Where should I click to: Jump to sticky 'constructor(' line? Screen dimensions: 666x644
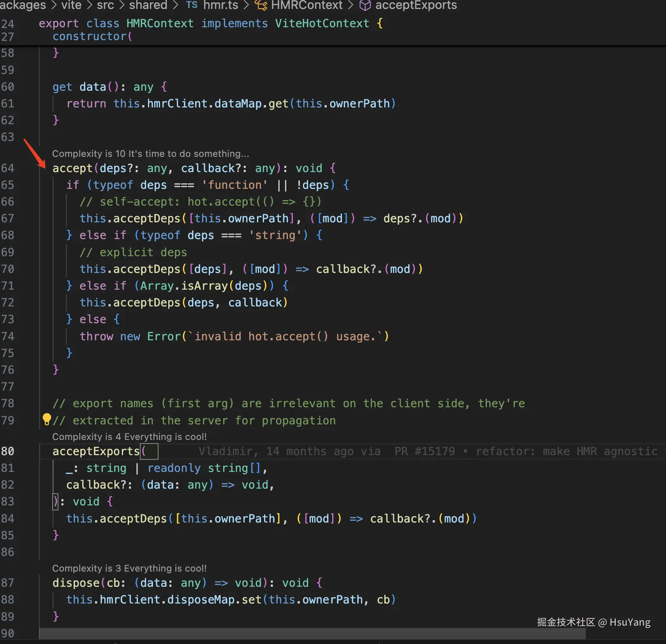[x=92, y=37]
